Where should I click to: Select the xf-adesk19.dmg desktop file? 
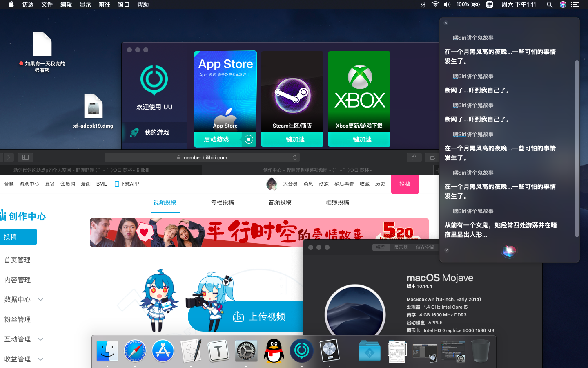[x=93, y=111]
